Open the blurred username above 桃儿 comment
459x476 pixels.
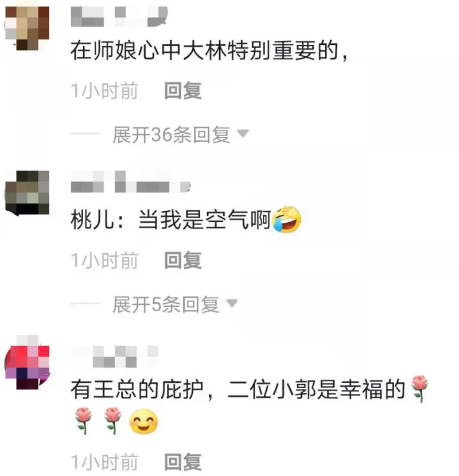click(130, 182)
